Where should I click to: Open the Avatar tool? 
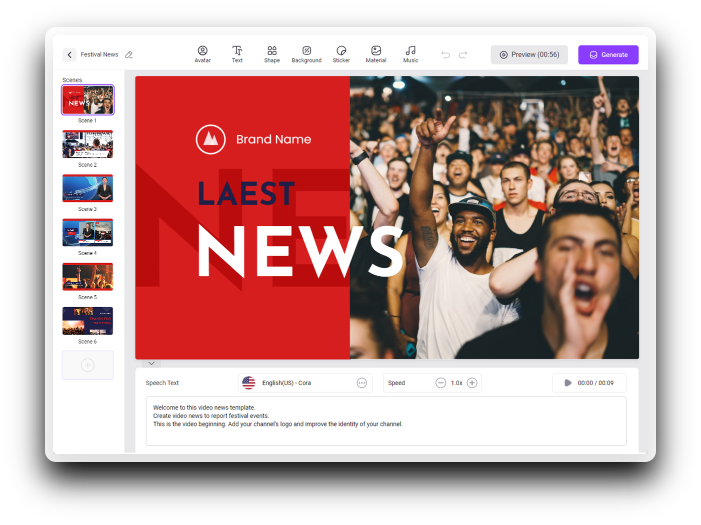pyautogui.click(x=202, y=54)
